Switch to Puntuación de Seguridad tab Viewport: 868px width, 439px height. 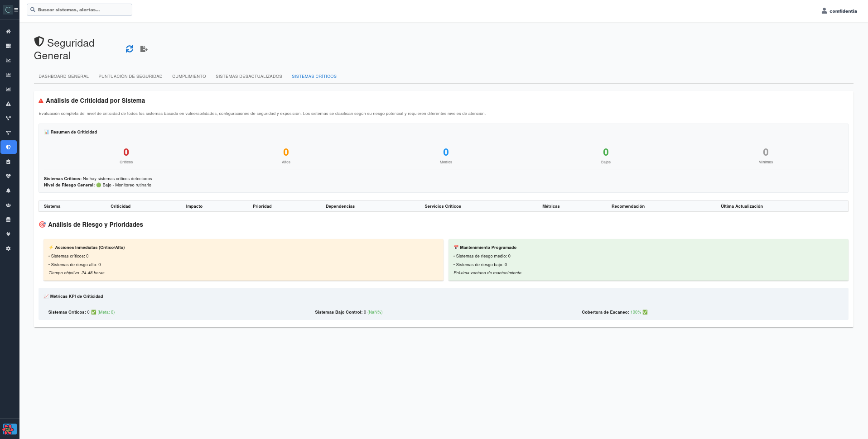(130, 76)
